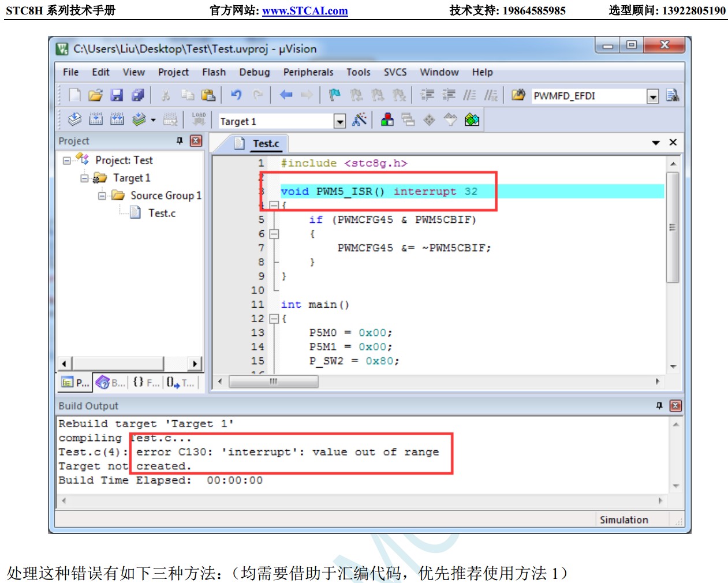Click the Batch Build icon

139,119
